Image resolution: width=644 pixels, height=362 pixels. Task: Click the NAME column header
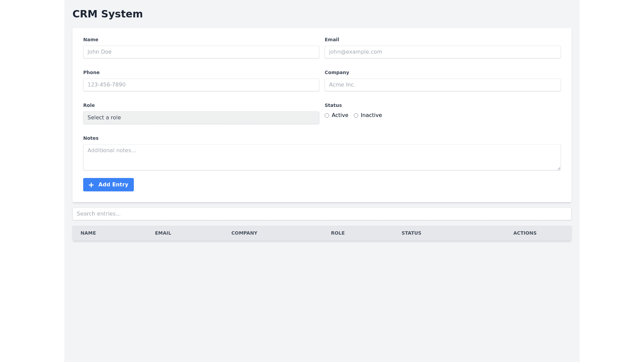coord(88,233)
